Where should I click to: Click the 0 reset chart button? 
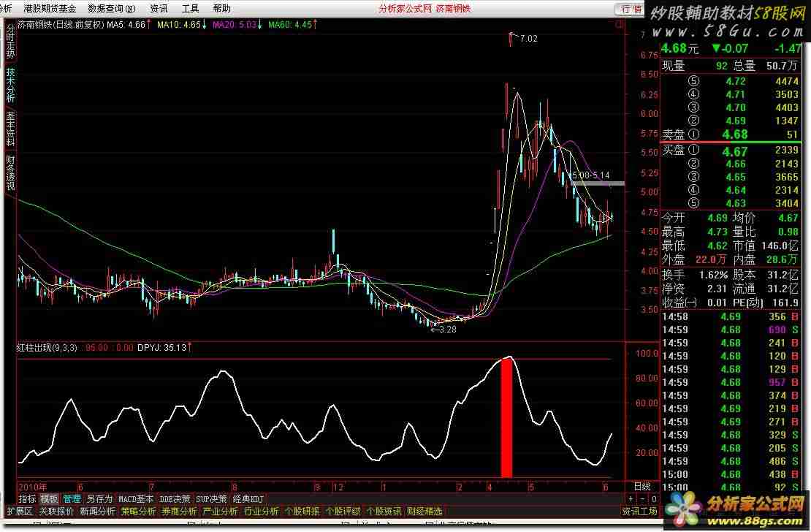pyautogui.click(x=654, y=499)
